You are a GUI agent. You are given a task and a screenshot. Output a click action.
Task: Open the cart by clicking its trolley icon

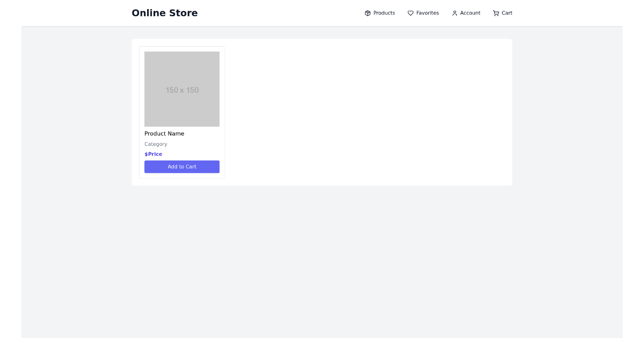coord(495,13)
